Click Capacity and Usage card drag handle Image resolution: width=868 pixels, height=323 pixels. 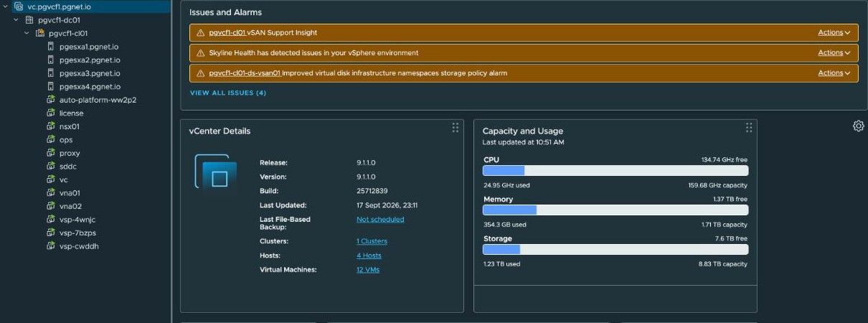tap(748, 128)
